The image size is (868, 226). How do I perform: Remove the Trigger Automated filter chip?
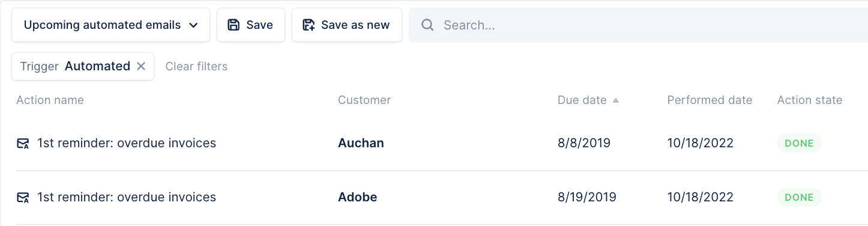pyautogui.click(x=141, y=66)
